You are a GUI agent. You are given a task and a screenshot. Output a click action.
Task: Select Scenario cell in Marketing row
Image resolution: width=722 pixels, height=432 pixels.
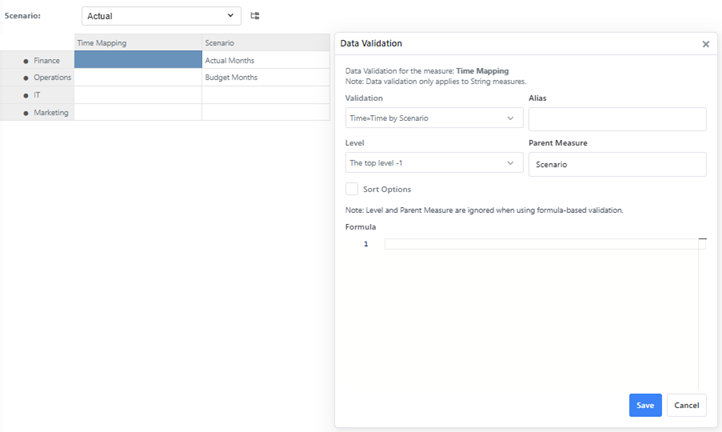coord(266,112)
